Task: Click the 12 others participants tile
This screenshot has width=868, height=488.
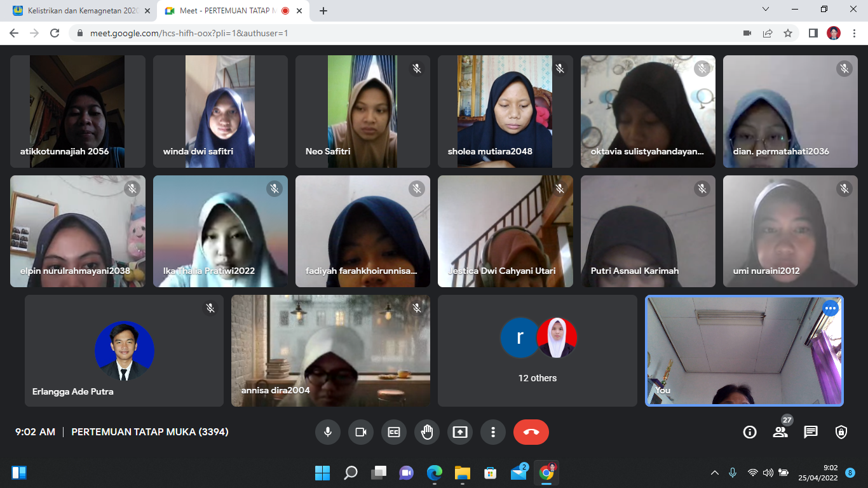Action: 537,351
